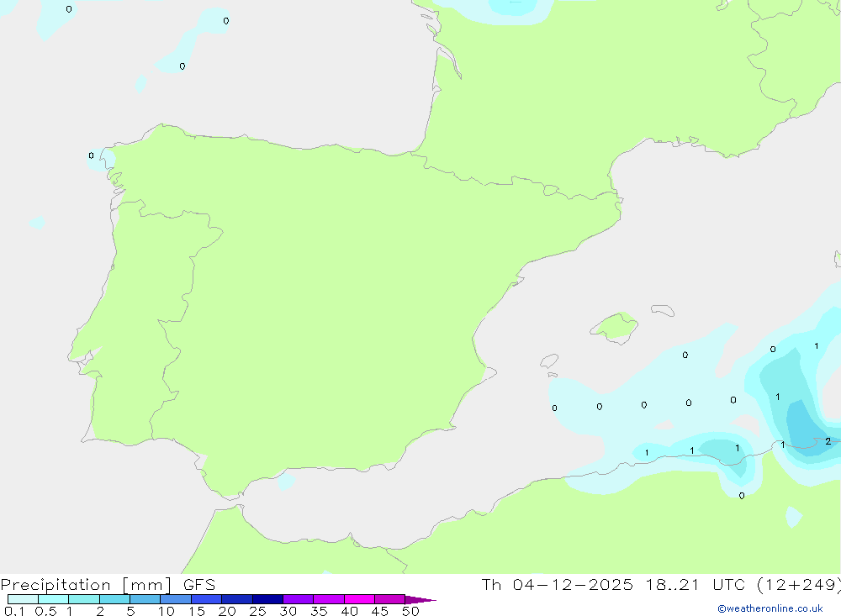Pick the 25–30 mm navy legend swatch
The height and width of the screenshot is (616, 841).
(267, 599)
